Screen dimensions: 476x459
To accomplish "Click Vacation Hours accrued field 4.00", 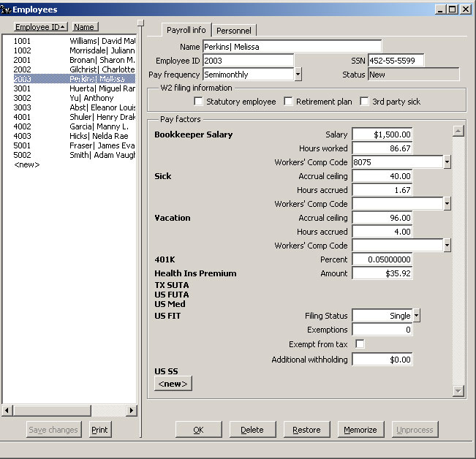I will click(x=382, y=232).
